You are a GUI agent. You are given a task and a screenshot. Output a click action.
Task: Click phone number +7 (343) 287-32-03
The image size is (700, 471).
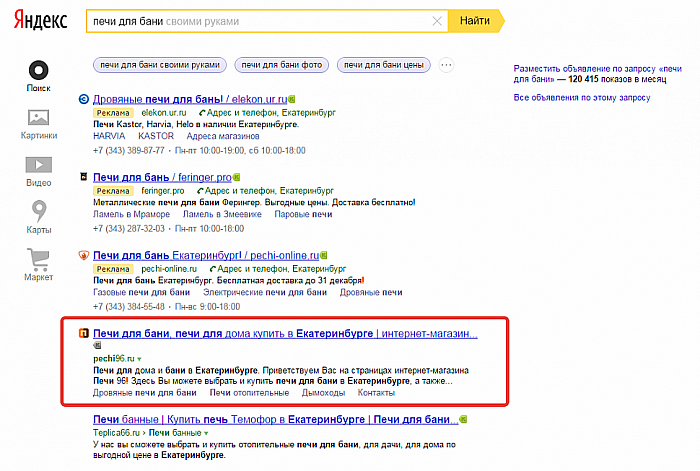129,229
